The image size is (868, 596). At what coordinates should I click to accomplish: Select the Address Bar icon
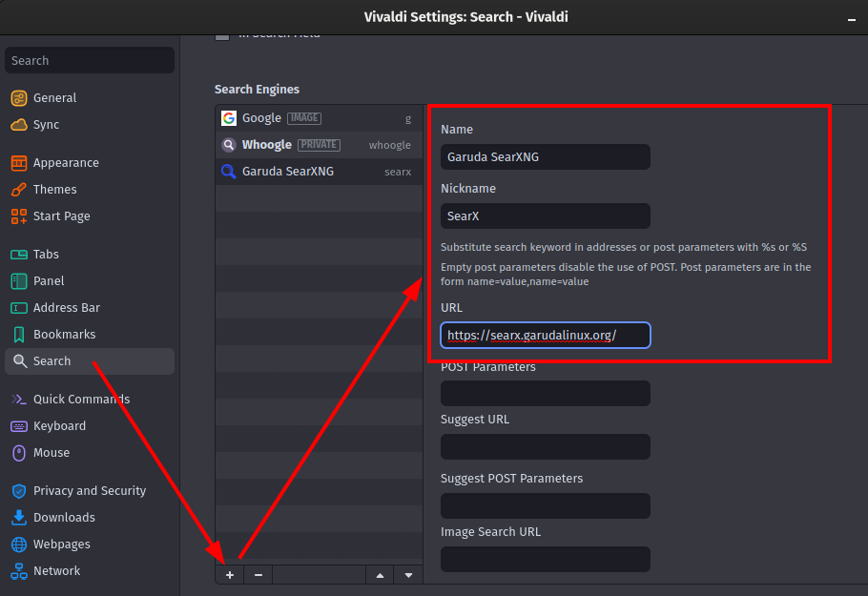[19, 308]
